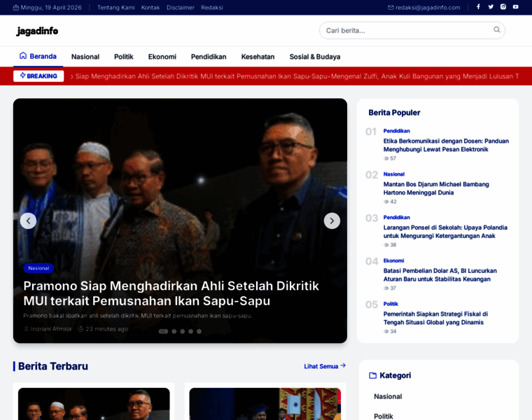The image size is (532, 420).
Task: Open the Kesehatan nav tab
Action: (x=258, y=57)
